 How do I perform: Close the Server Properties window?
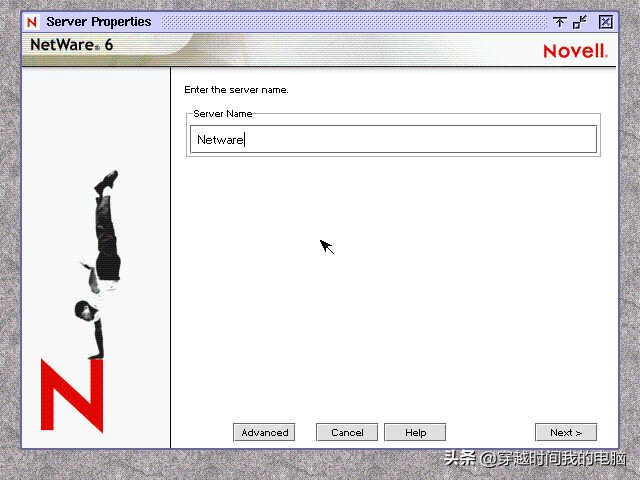point(605,22)
